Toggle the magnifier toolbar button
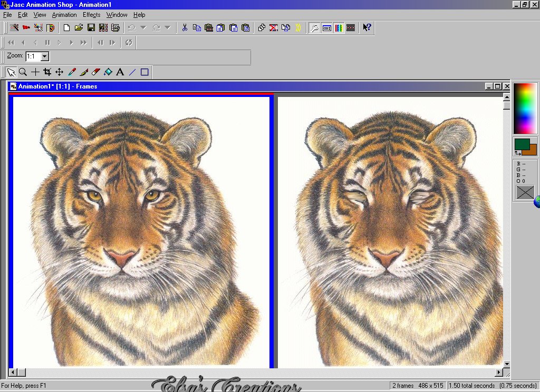The height and width of the screenshot is (392, 540). [x=314, y=28]
